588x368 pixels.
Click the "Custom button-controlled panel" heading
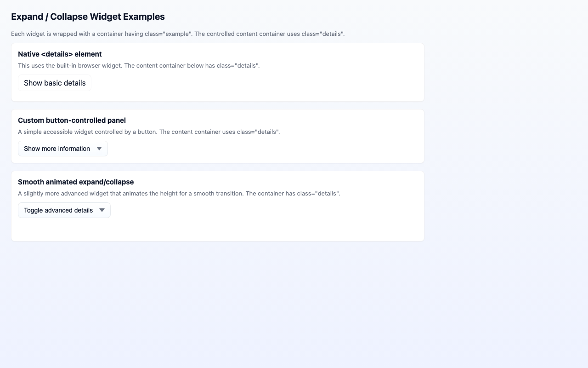72,120
